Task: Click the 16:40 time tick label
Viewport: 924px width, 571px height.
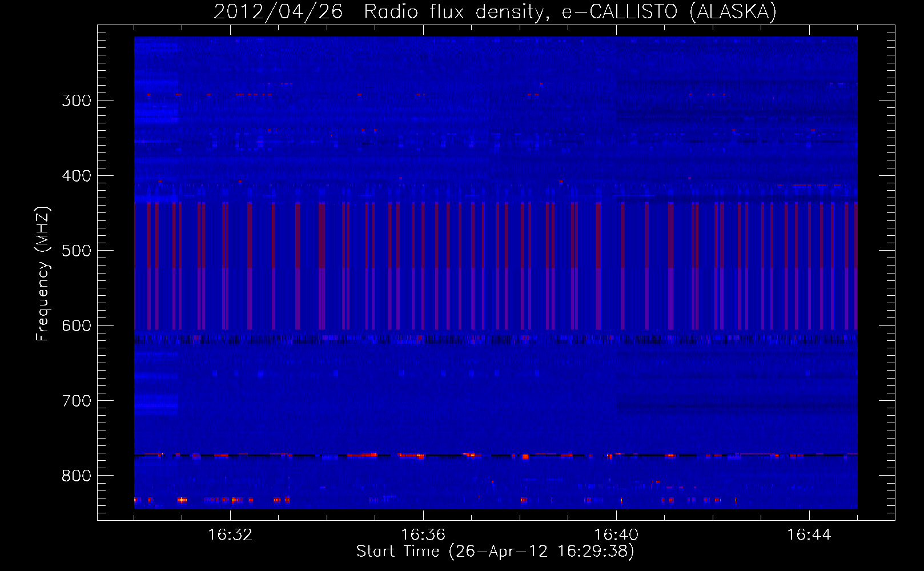Action: 616,534
